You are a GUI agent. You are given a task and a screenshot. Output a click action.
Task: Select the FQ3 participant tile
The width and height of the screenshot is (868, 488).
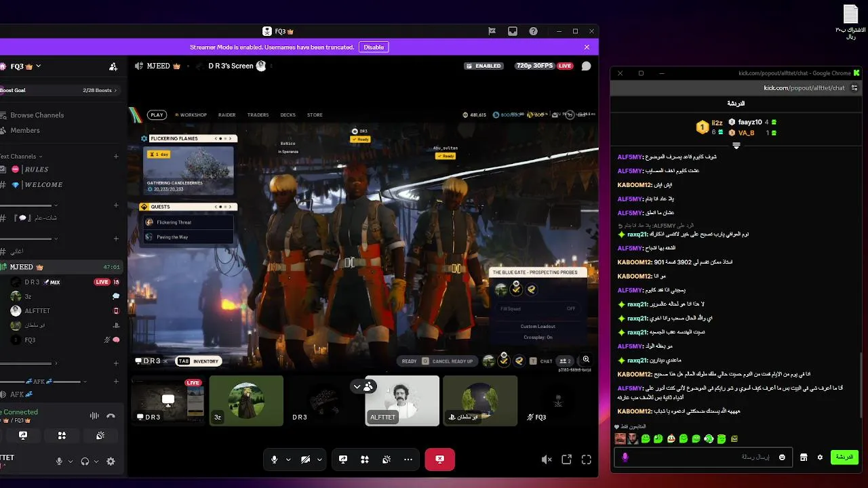558,401
